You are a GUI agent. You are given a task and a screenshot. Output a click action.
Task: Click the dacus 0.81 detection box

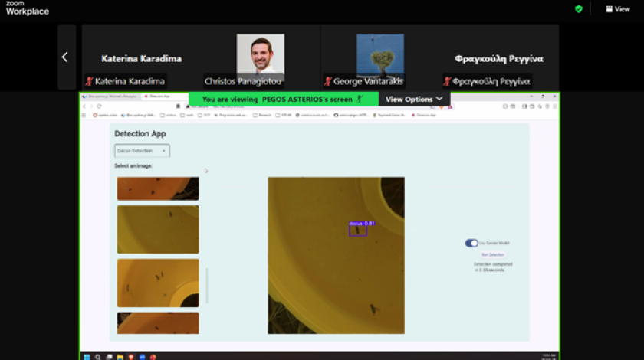point(358,231)
